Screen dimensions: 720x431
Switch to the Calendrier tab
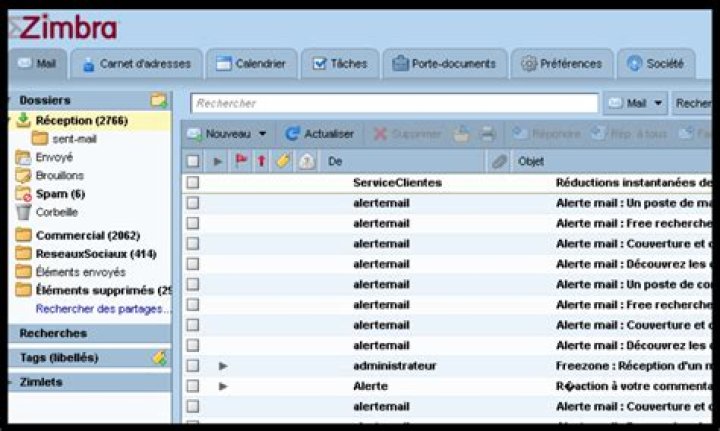pos(251,64)
